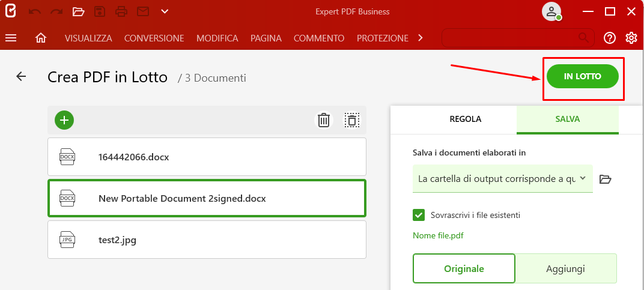Viewport: 644px width, 290px height.
Task: Open the MODIFICA tab
Action: tap(217, 38)
